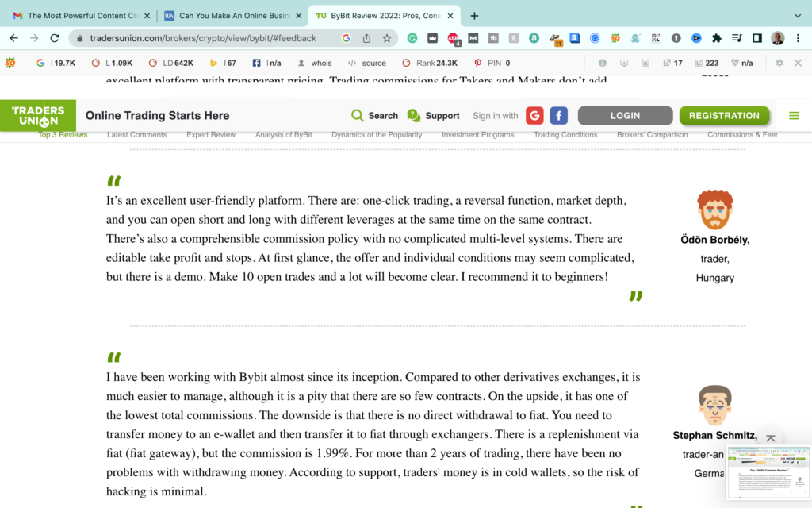Screen dimensions: 812x508
Task: Reload the current page
Action: coord(55,38)
